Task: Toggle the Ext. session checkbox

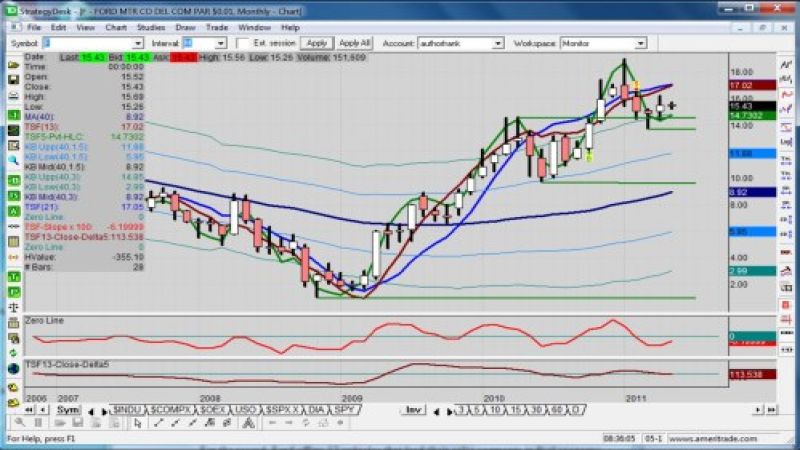Action: 244,44
